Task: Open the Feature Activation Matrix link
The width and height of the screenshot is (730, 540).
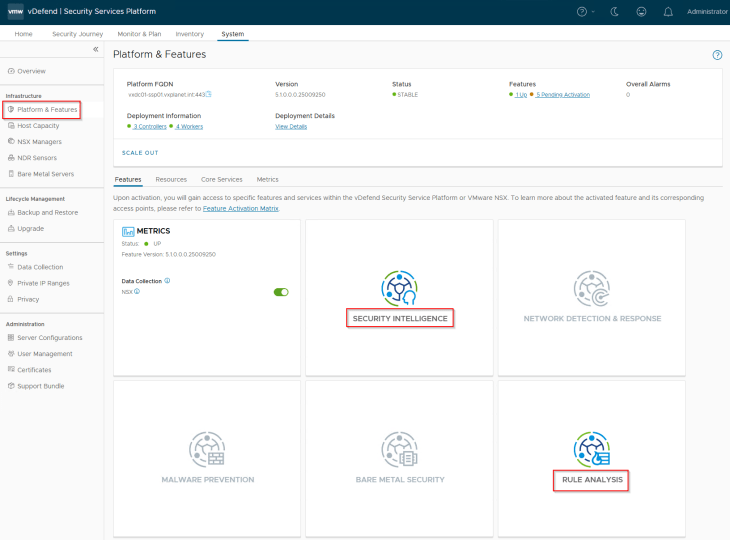Action: tap(241, 208)
